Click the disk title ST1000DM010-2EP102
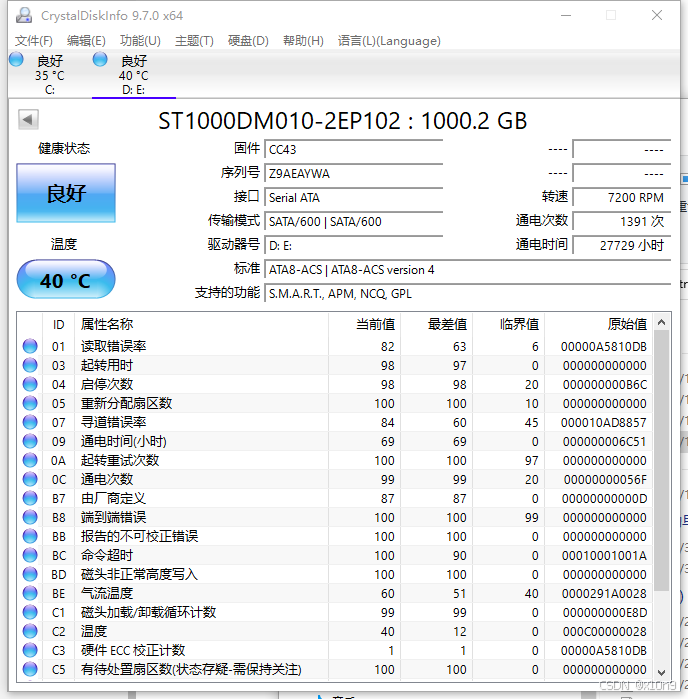 point(342,121)
